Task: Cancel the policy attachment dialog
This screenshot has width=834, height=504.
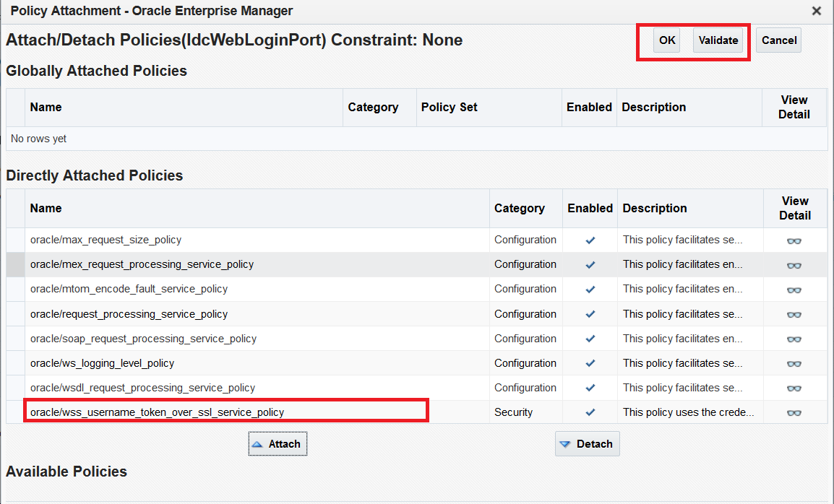Action: pos(778,40)
